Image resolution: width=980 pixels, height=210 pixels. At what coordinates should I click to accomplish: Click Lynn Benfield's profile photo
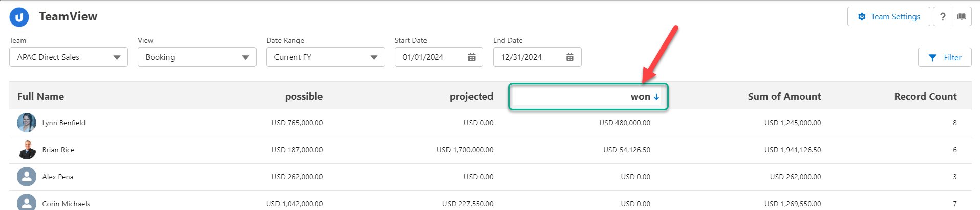[27, 123]
